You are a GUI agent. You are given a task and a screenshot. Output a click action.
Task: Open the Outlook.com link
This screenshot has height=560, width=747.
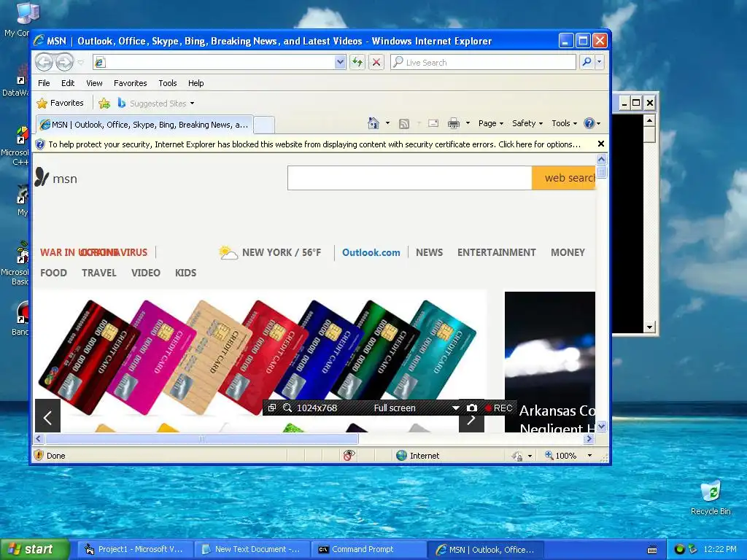(371, 252)
